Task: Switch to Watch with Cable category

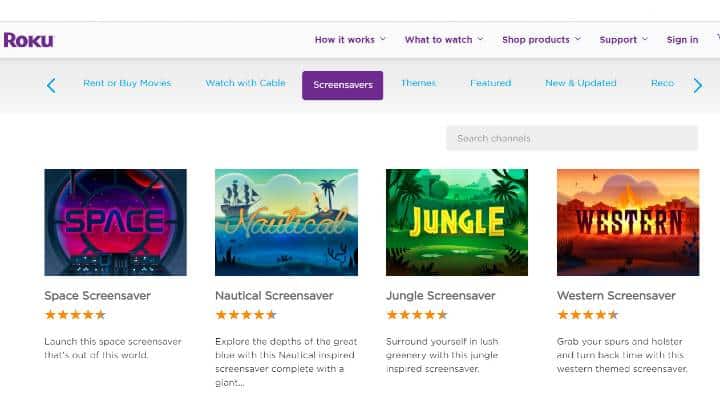Action: tap(246, 83)
